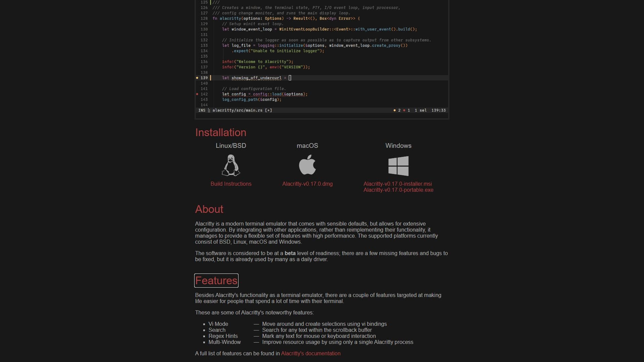Open the Alacritty's documentation link
This screenshot has height=362, width=644.
click(x=311, y=353)
